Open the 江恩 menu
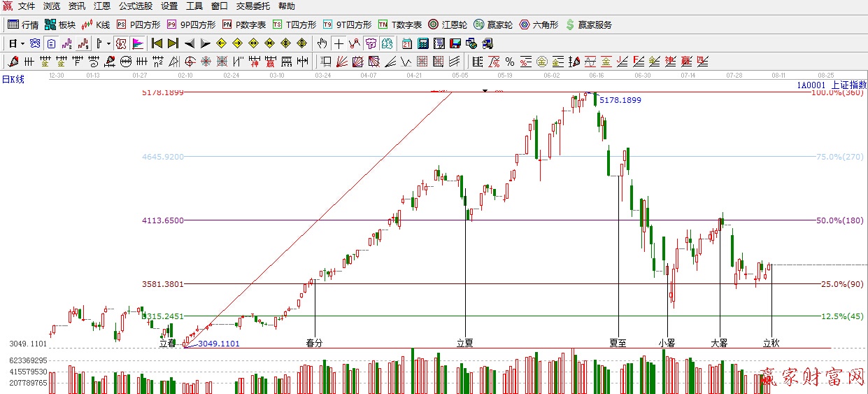This screenshot has height=394, width=868. coord(102,6)
